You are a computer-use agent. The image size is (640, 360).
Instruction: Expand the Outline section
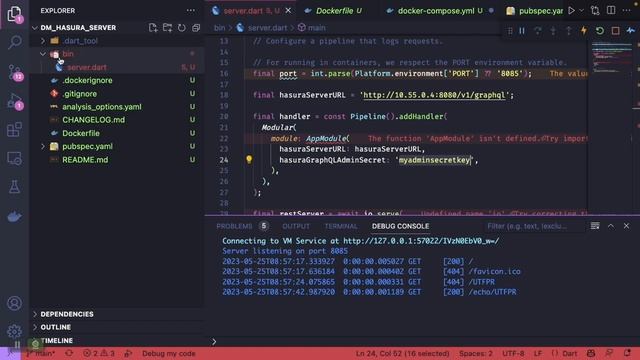tap(56, 327)
